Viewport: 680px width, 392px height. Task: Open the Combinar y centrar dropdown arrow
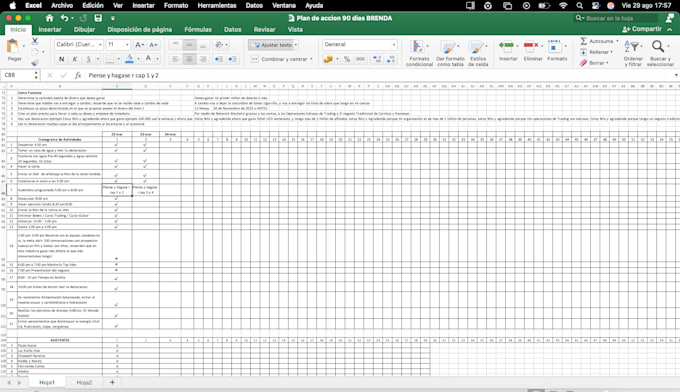coord(311,59)
